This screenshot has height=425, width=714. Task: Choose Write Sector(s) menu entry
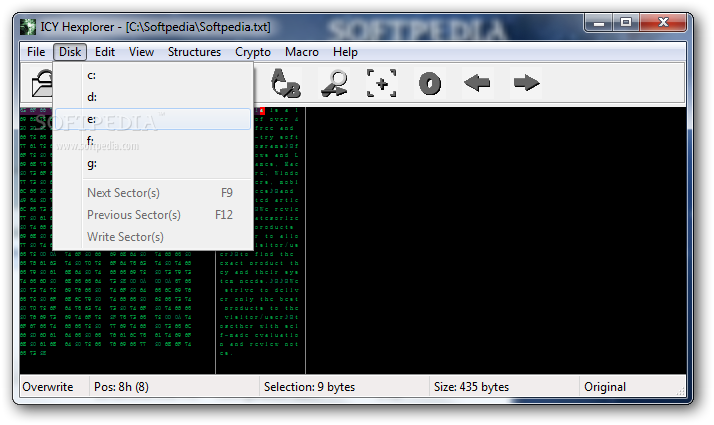[x=153, y=237]
